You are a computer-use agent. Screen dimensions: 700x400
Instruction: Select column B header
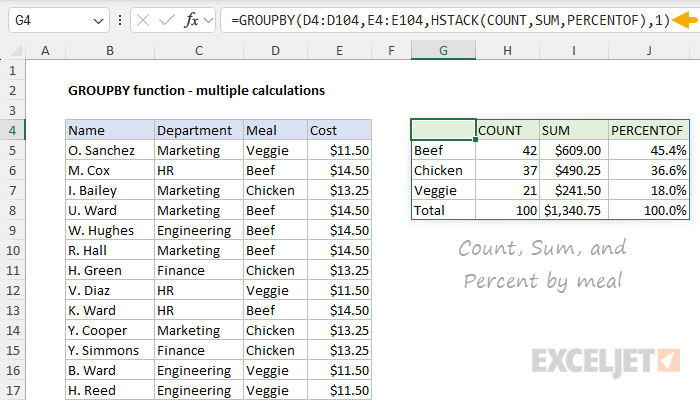110,51
